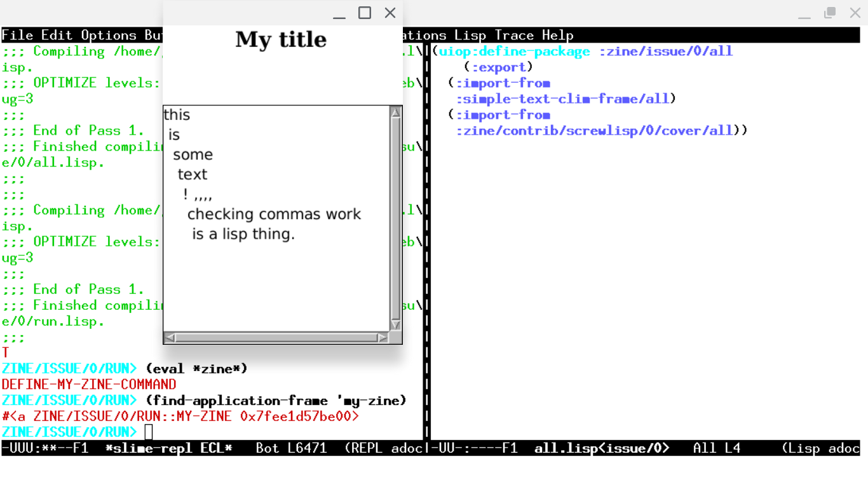Click ':zine/contrib/screwlisp/0/cover/all' symbol
The width and height of the screenshot is (868, 487).
(x=593, y=131)
